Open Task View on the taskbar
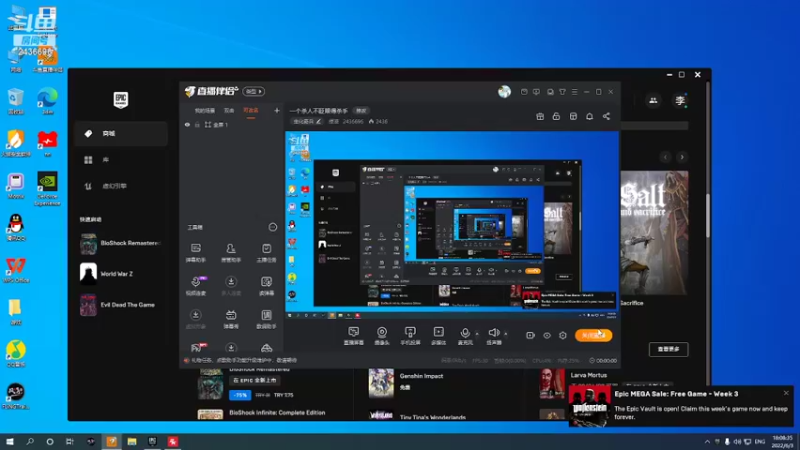 (x=70, y=442)
